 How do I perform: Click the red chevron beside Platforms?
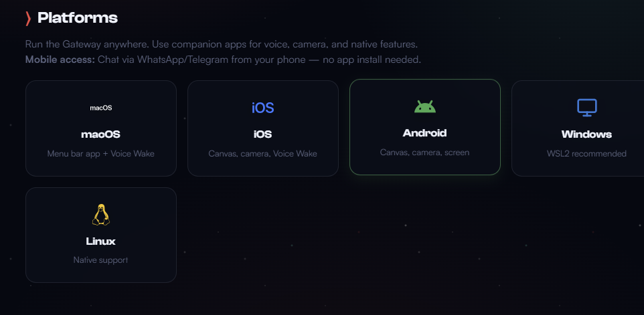[28, 18]
